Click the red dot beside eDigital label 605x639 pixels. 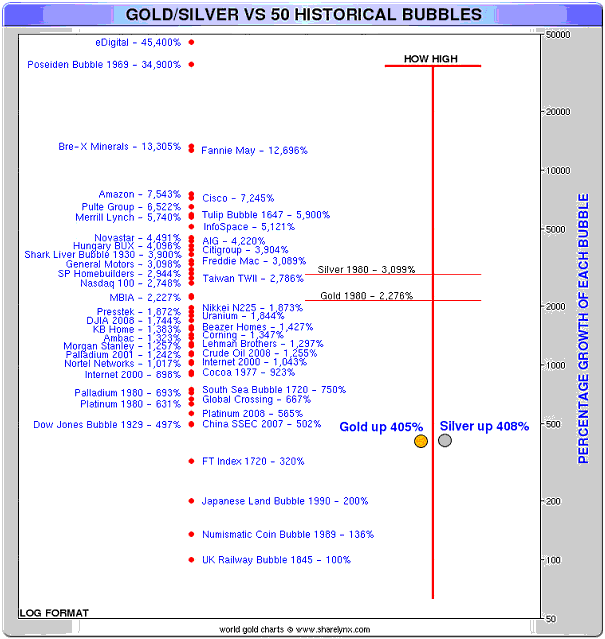click(x=191, y=43)
